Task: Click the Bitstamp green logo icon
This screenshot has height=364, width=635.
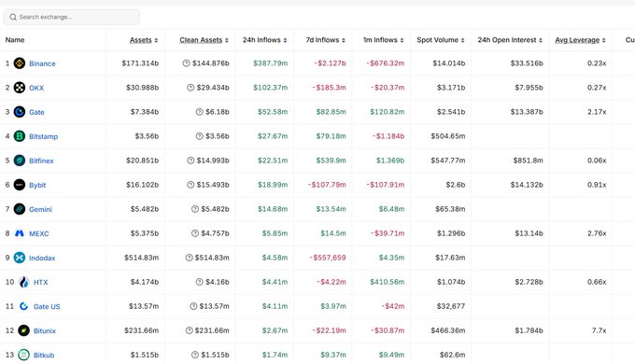Action: tap(20, 136)
